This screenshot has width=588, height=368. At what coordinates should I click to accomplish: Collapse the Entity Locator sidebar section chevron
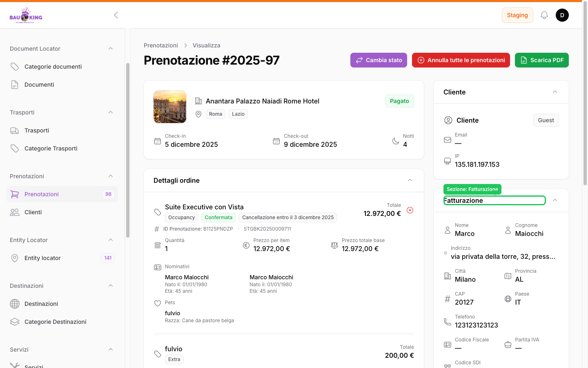(111, 240)
